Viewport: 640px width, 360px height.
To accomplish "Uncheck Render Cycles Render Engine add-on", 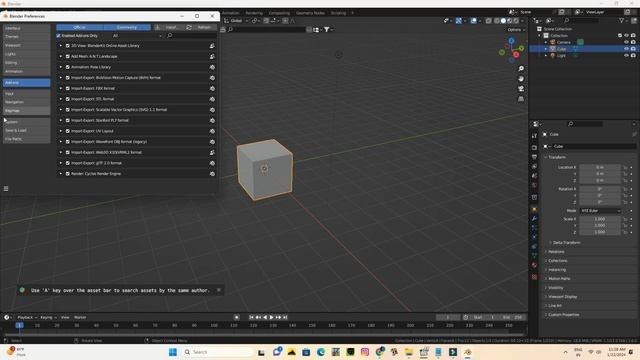I will click(68, 173).
